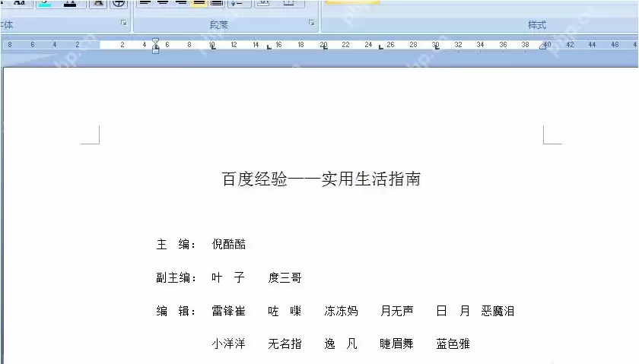Image resolution: width=639 pixels, height=364 pixels.
Task: Click the label 主 编:
Action: pyautogui.click(x=176, y=244)
